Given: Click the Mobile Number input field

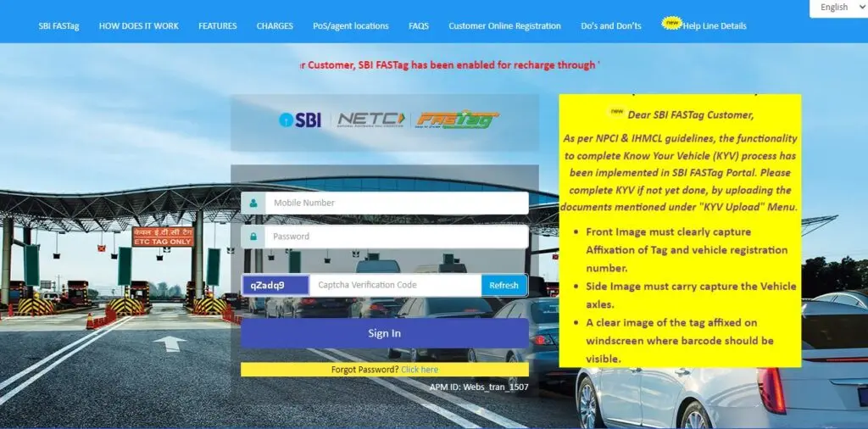Looking at the screenshot, I should 397,203.
